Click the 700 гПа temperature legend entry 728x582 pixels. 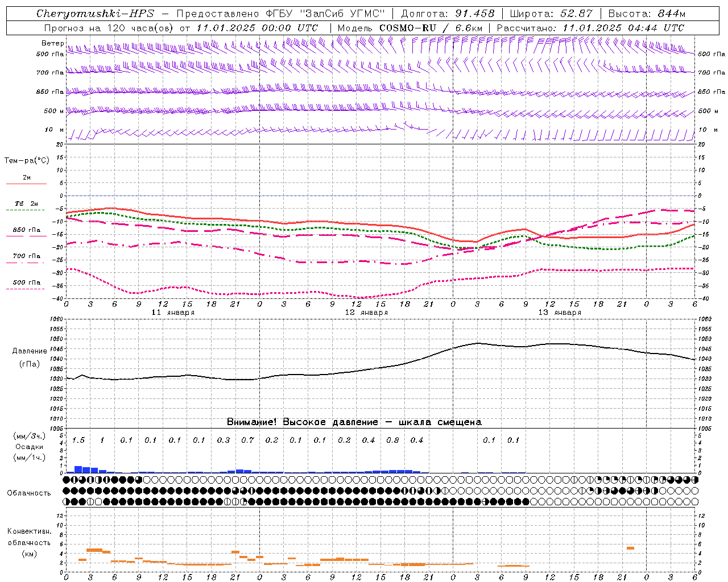(x=27, y=256)
